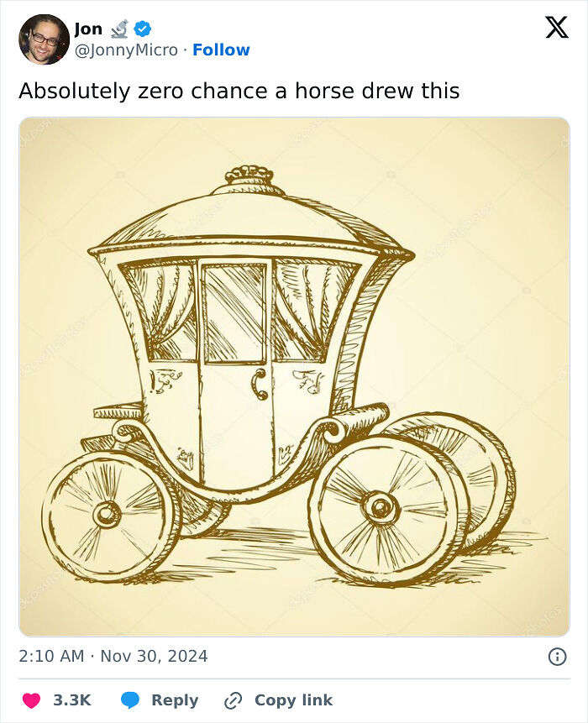Viewport: 588px width, 723px height.
Task: Click the Nov 30, 2024 date
Action: [154, 656]
